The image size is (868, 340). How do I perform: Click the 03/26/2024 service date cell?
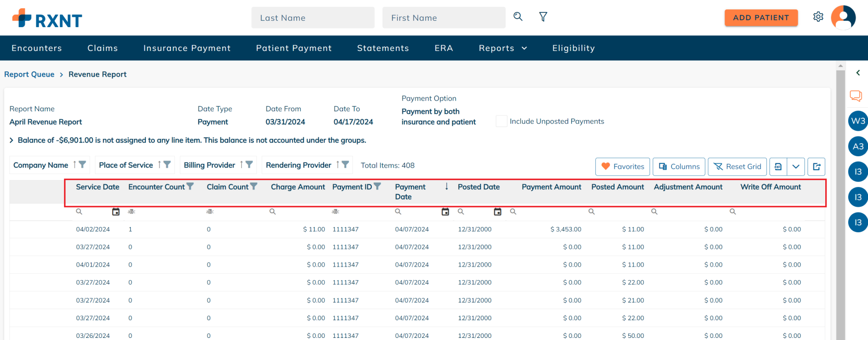93,336
